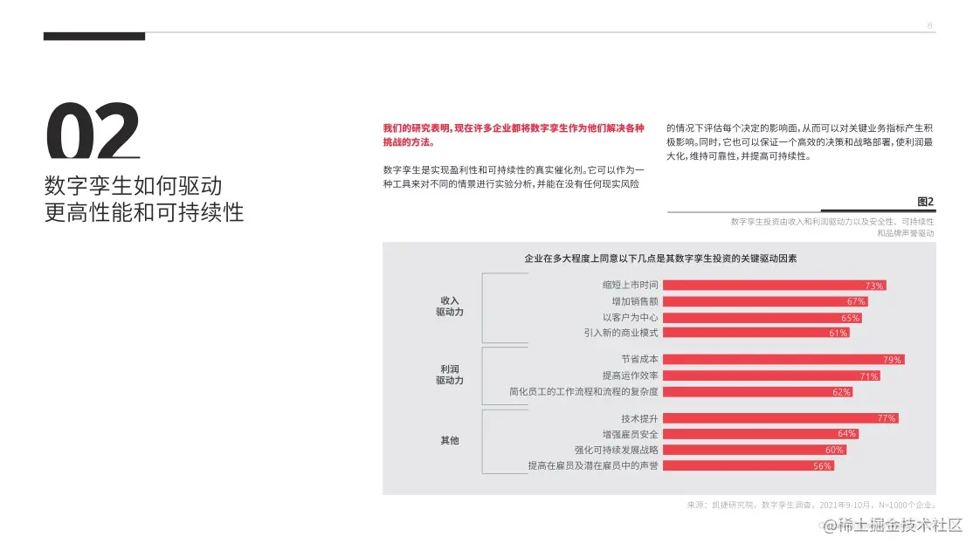Click the 60% bar for 强化可持续发展战略
Screen dimensions: 980x551
click(755, 450)
